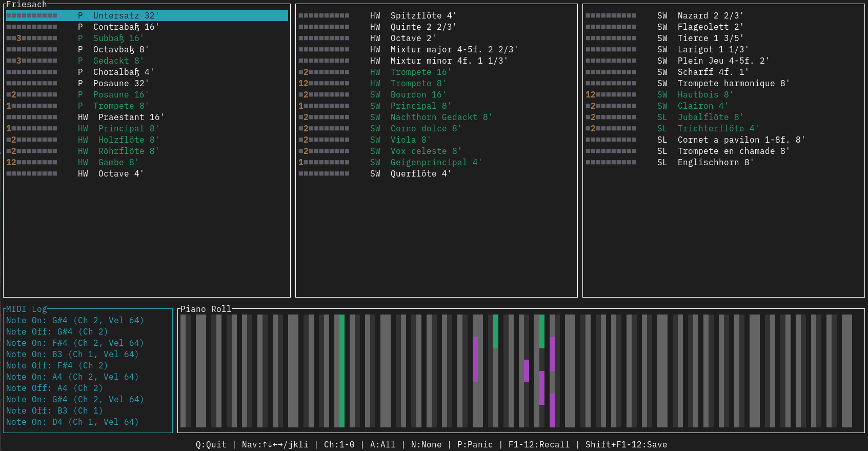Click channel indicator row beside Hautbois 8'
This screenshot has height=451, width=868.
[611, 95]
